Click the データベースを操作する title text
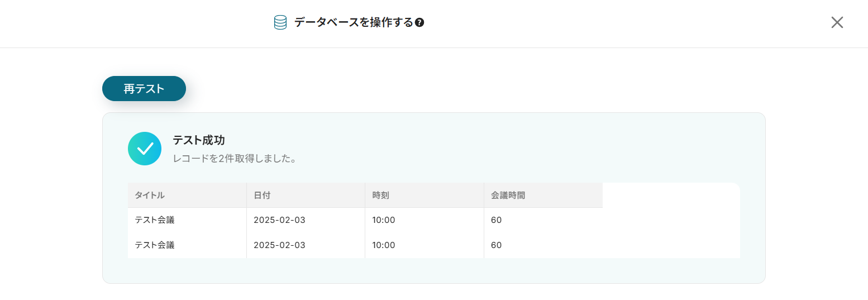Screen dimensions: 868x300 click(353, 22)
